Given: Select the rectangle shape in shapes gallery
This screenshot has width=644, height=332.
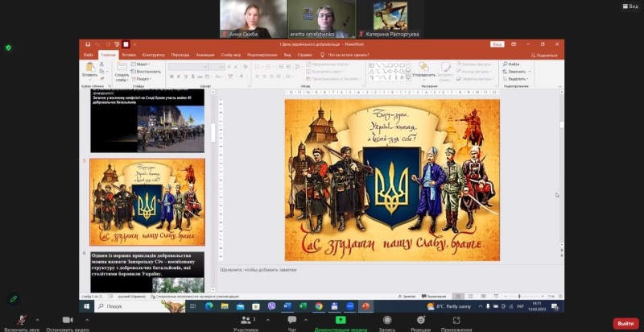Looking at the screenshot, I should (390, 65).
